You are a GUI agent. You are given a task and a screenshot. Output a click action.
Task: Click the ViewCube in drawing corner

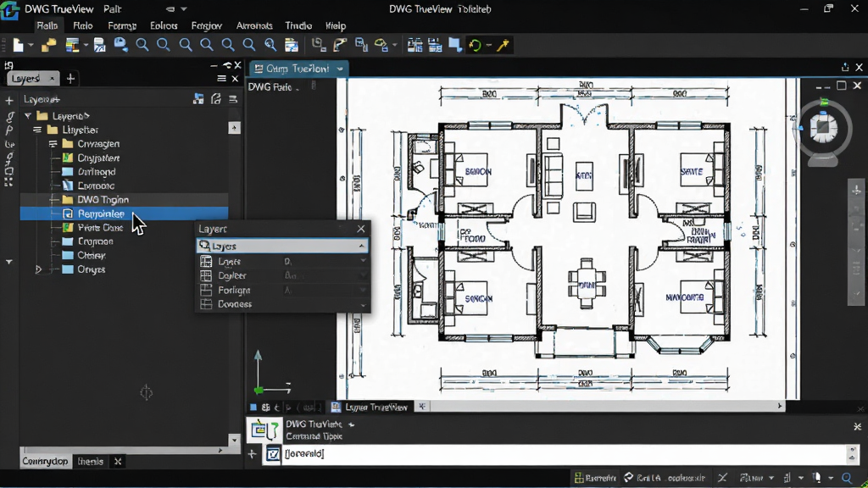pos(823,128)
